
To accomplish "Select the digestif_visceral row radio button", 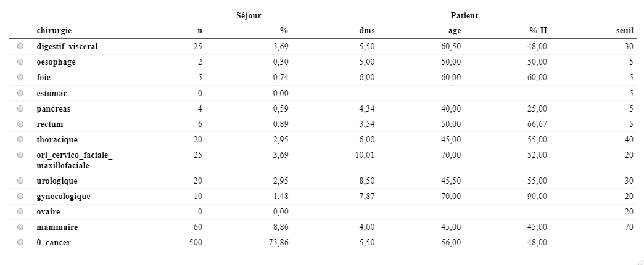I will pos(20,47).
